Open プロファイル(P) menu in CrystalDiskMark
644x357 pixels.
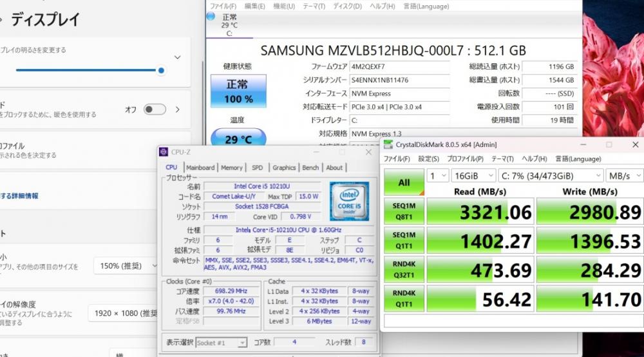466,159
